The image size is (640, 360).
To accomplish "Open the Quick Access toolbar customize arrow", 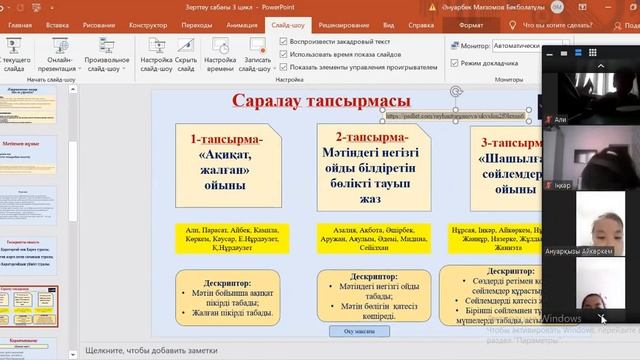I will 52,7.
